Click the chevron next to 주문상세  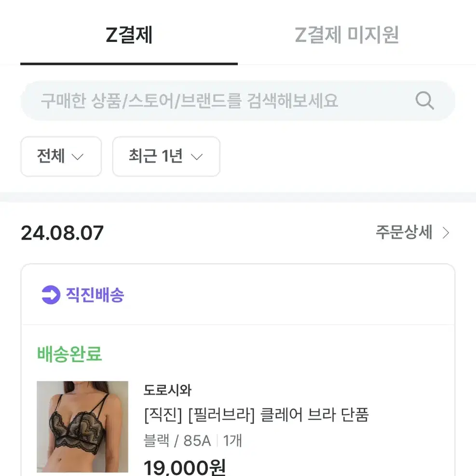pos(446,233)
